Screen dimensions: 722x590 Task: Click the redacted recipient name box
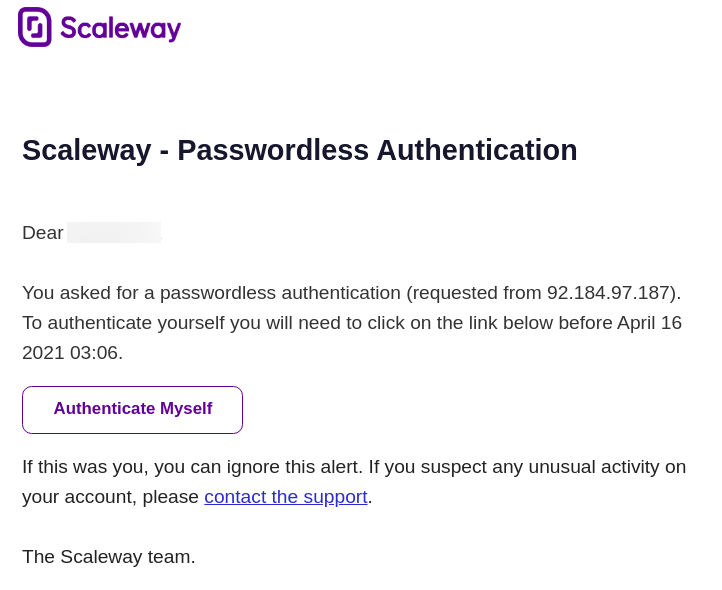(x=114, y=232)
